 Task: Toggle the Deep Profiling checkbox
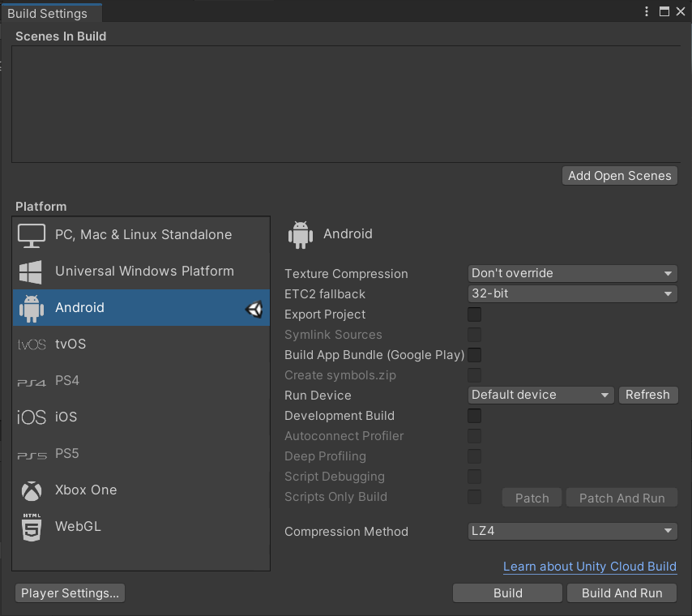pyautogui.click(x=474, y=456)
